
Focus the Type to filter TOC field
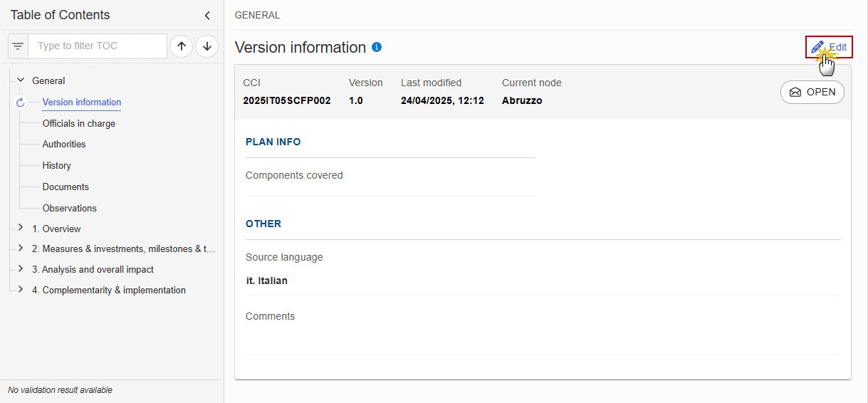coord(98,46)
